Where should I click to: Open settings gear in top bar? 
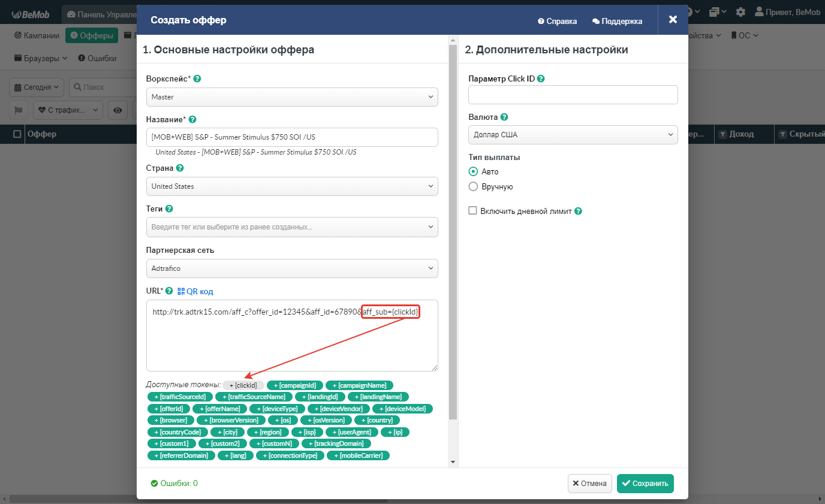pos(740,12)
